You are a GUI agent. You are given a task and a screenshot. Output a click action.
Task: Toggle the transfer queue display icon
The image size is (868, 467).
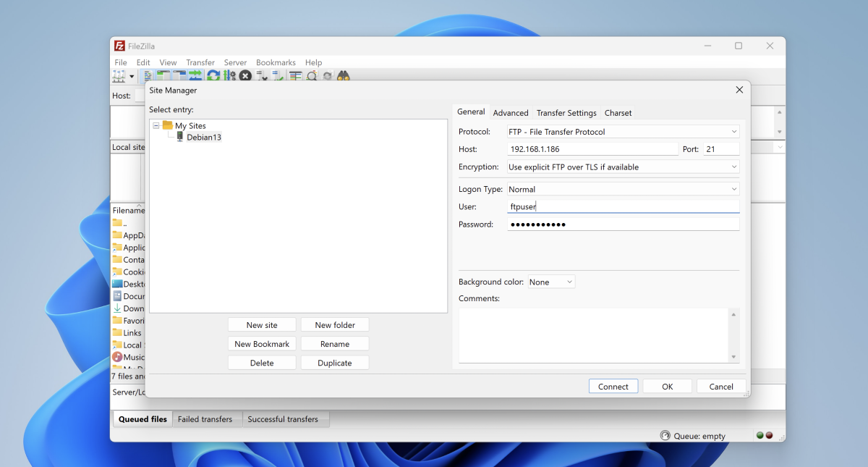[195, 76]
